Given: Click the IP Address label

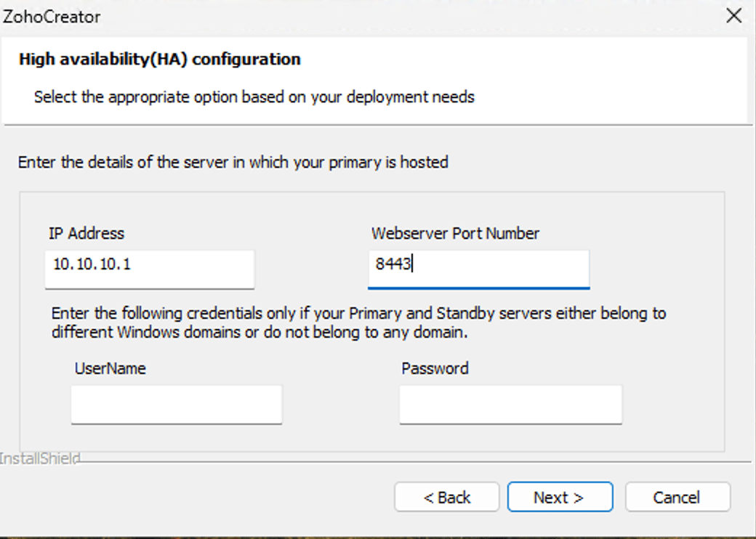Looking at the screenshot, I should (87, 234).
